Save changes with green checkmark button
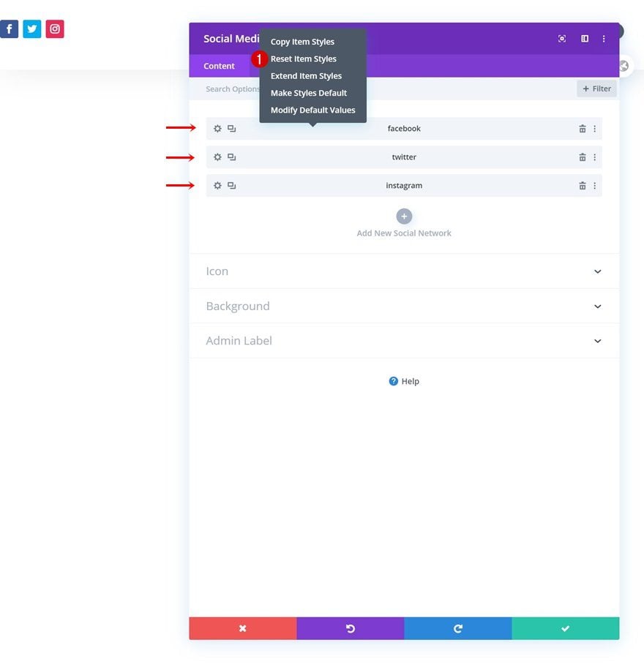 click(x=565, y=628)
